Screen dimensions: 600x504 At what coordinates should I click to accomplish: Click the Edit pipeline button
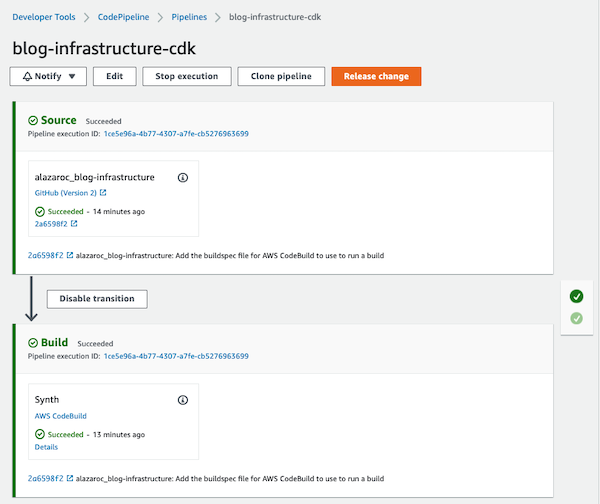pos(114,77)
